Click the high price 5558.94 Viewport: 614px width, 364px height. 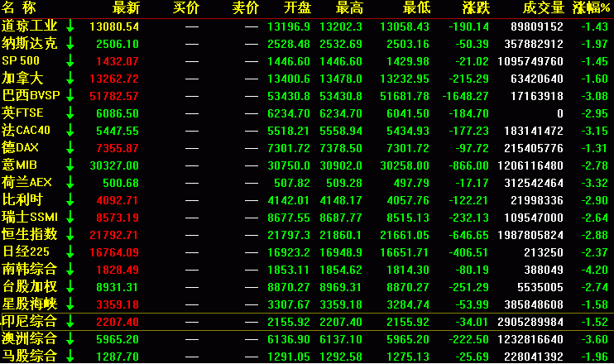coord(341,131)
